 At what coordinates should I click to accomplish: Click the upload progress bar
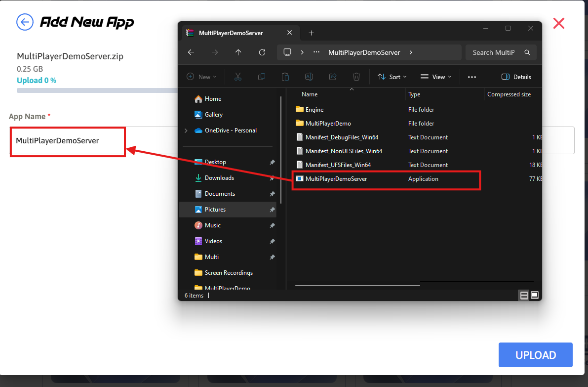click(97, 90)
